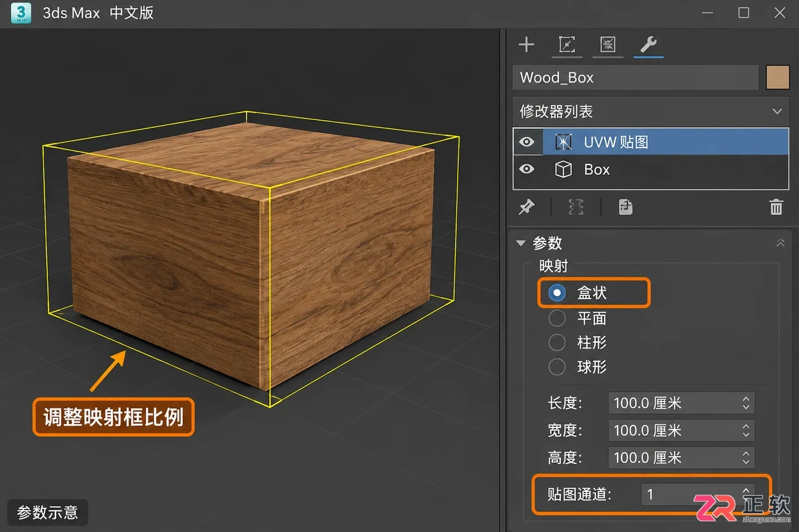Maximize the 3ds Max window
This screenshot has width=799, height=532.
744,13
